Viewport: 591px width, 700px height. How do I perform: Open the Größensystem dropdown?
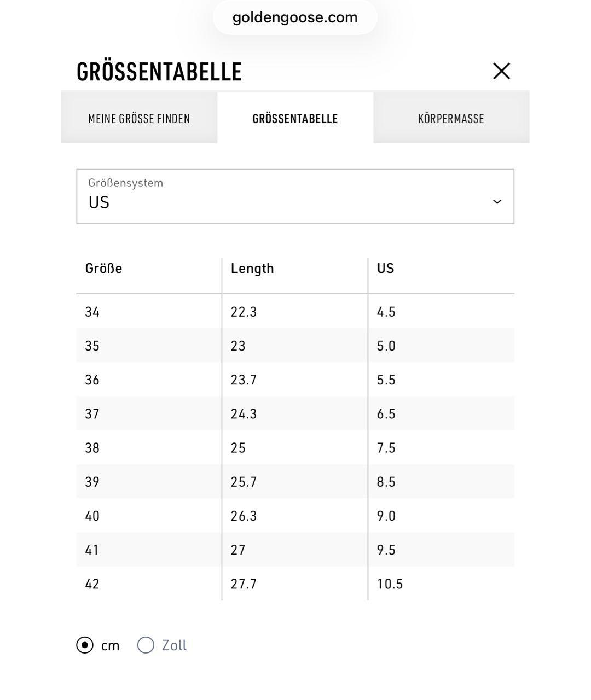(x=295, y=196)
